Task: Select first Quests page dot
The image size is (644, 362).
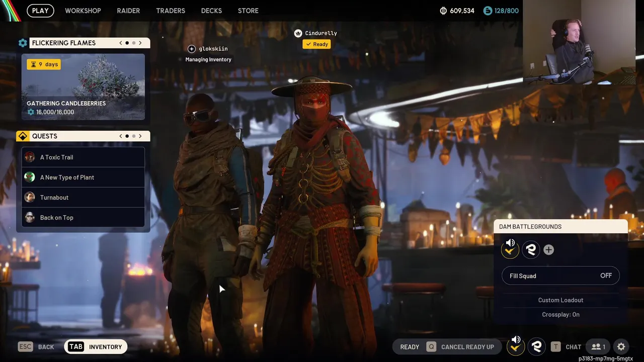Action: tap(127, 136)
